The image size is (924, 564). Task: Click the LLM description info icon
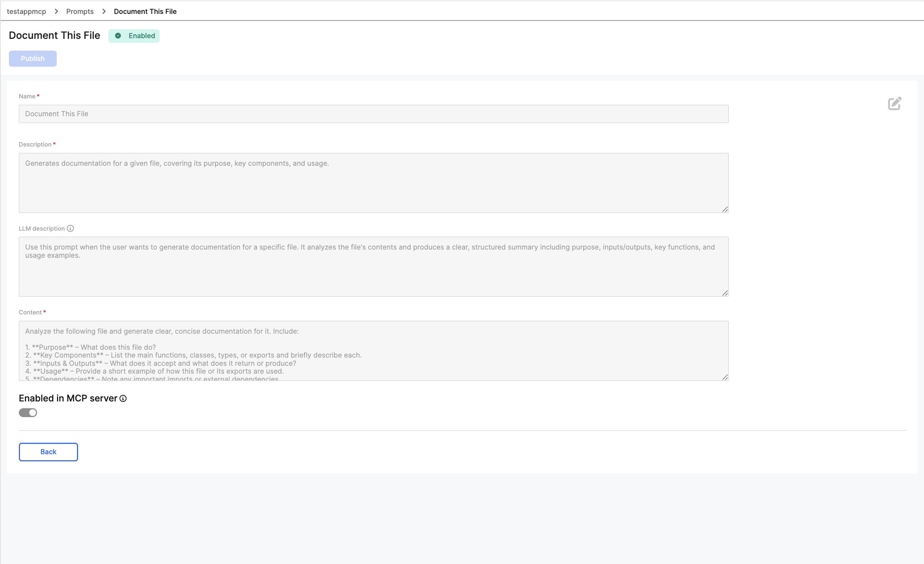point(70,229)
